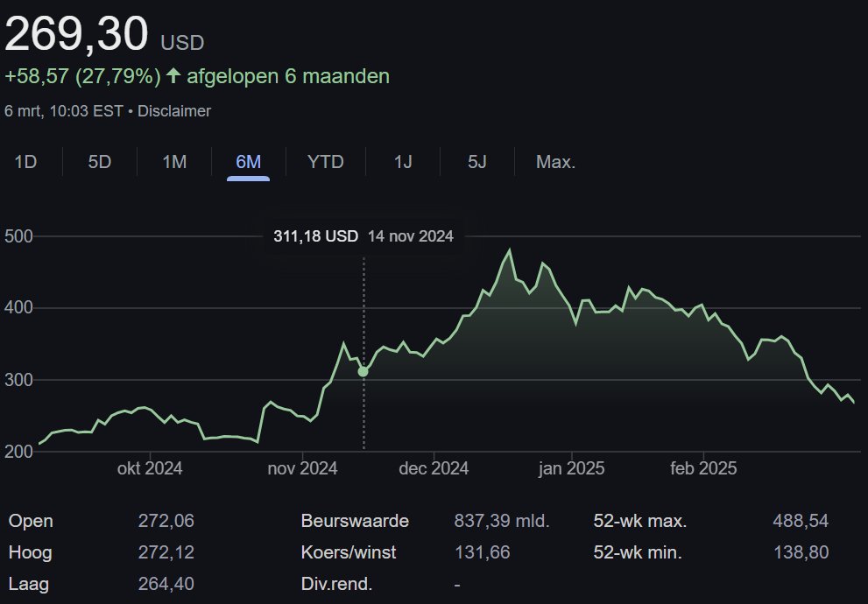The image size is (868, 604).
Task: Click the green up arrow icon
Action: pos(173,76)
